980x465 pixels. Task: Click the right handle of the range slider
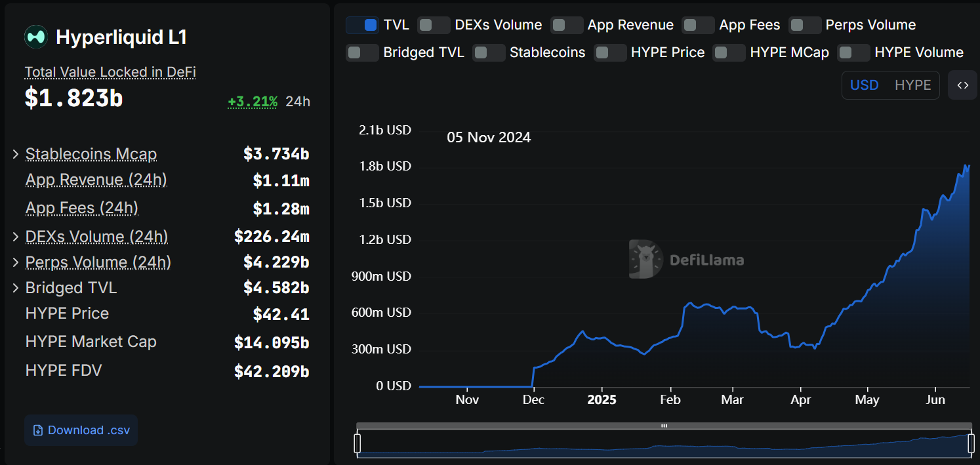click(971, 443)
